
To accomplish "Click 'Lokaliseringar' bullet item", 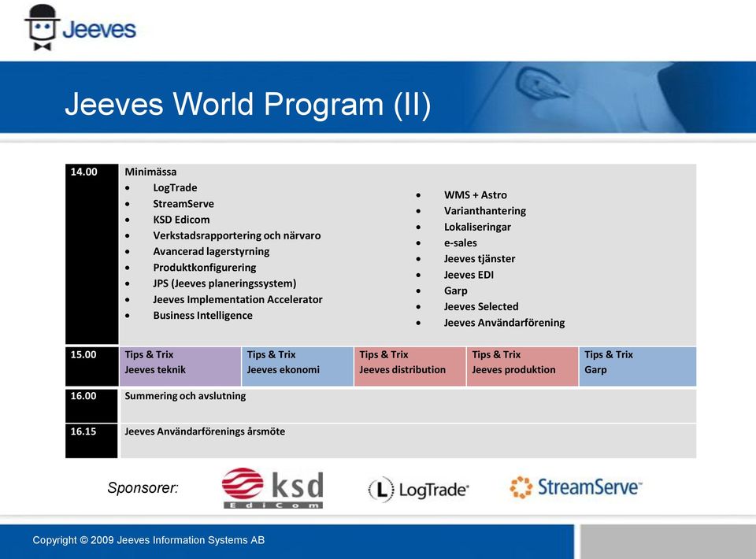I will (477, 227).
